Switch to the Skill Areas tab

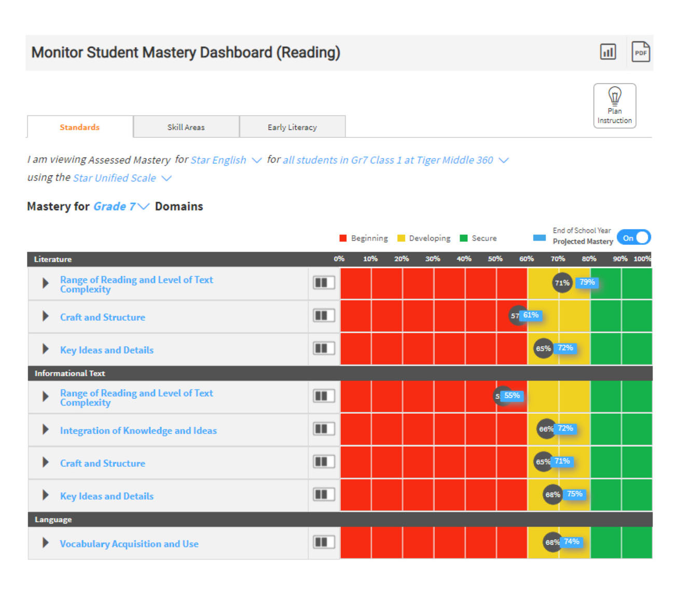(186, 127)
